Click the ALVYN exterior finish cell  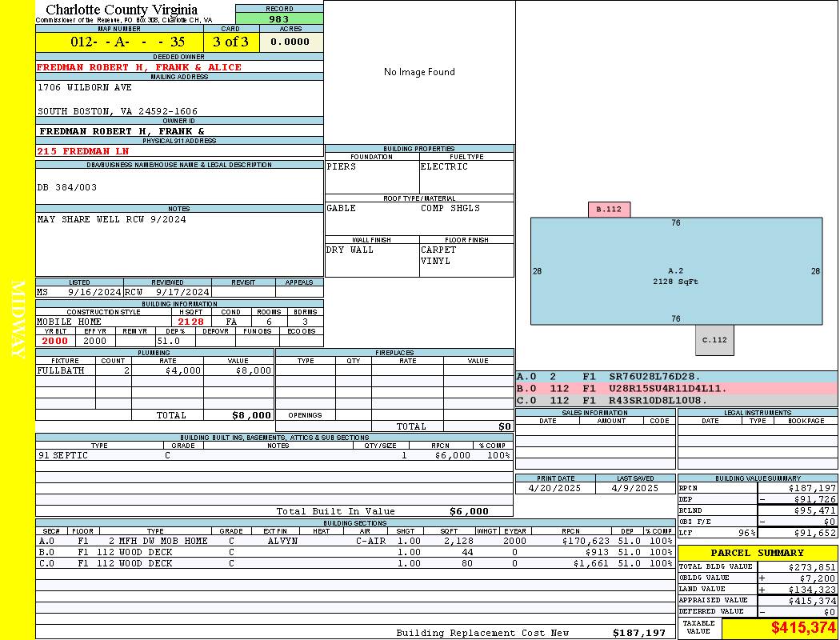point(282,541)
